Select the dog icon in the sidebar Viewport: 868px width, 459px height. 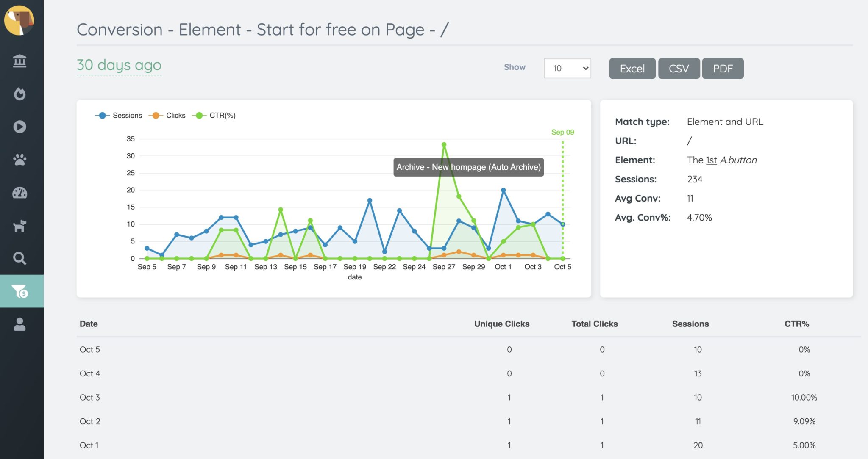click(x=20, y=226)
